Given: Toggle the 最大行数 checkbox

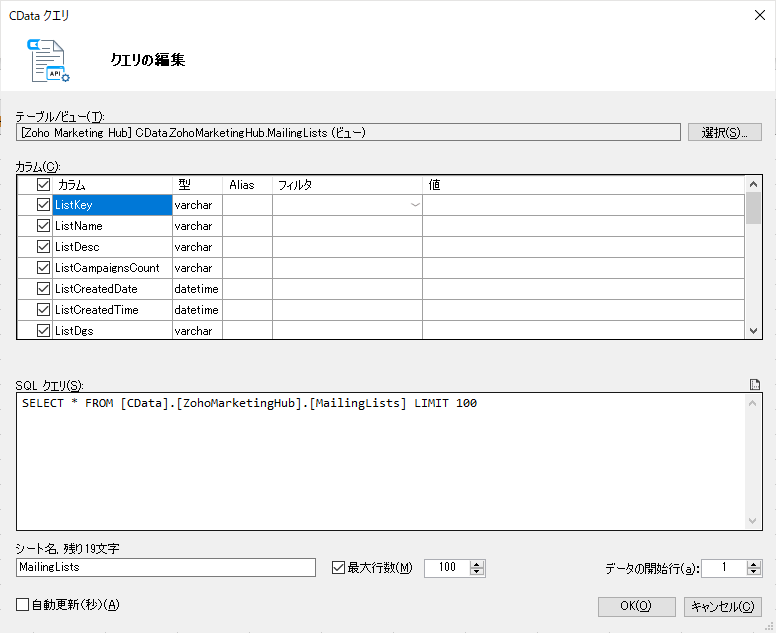Looking at the screenshot, I should coord(339,568).
